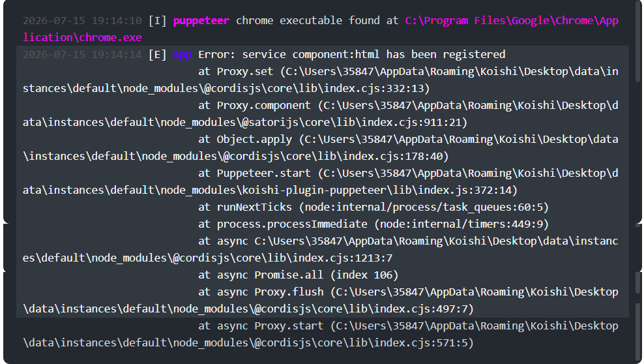Click the [I] info level tag
The width and height of the screenshot is (644, 364).
point(157,20)
